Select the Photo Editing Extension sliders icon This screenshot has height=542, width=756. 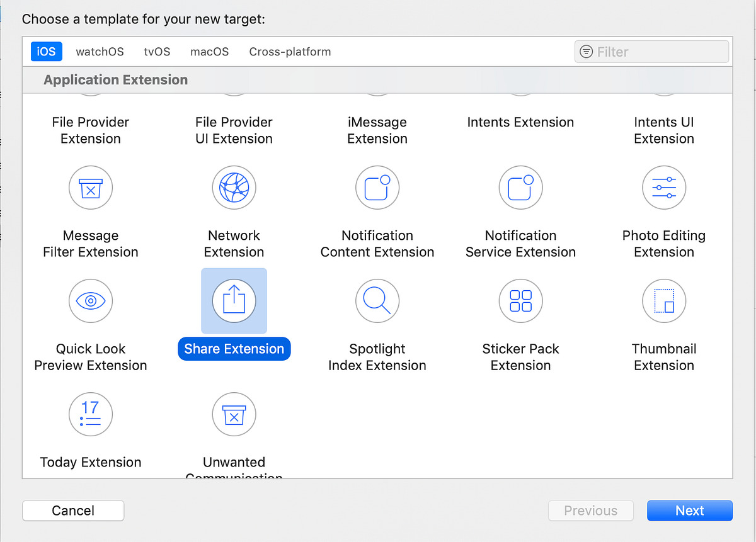pyautogui.click(x=664, y=188)
